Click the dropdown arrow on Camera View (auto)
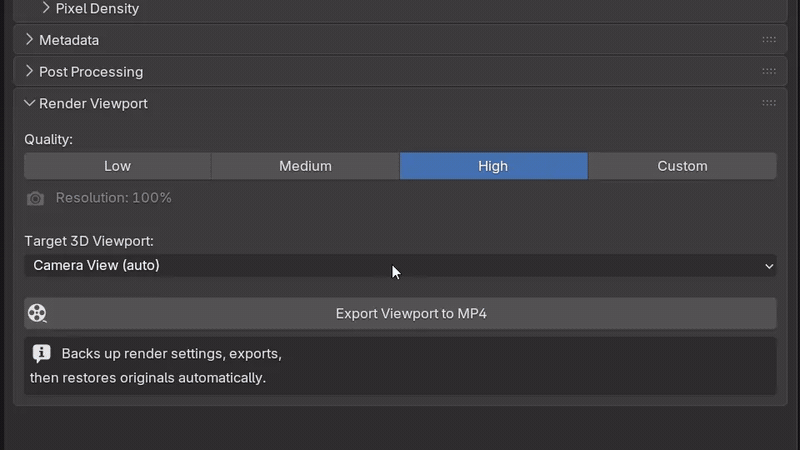The height and width of the screenshot is (450, 800). (x=769, y=266)
